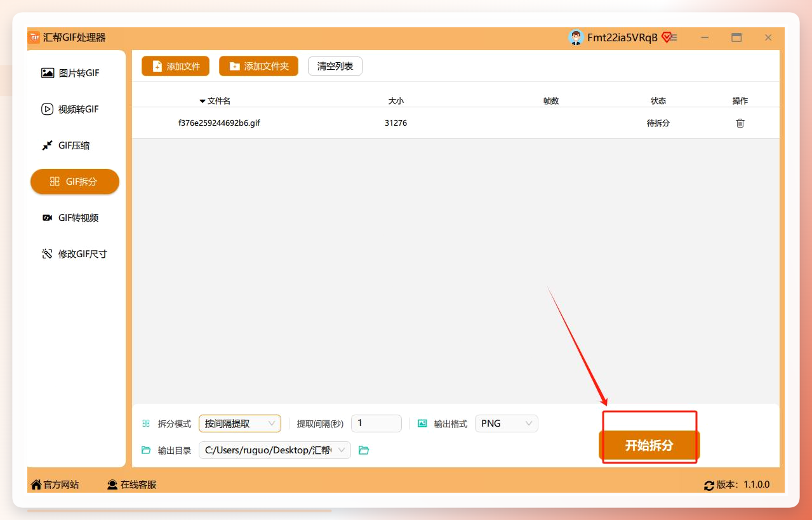Switch to 视频转GIF tab
This screenshot has width=812, height=520.
pyautogui.click(x=75, y=109)
